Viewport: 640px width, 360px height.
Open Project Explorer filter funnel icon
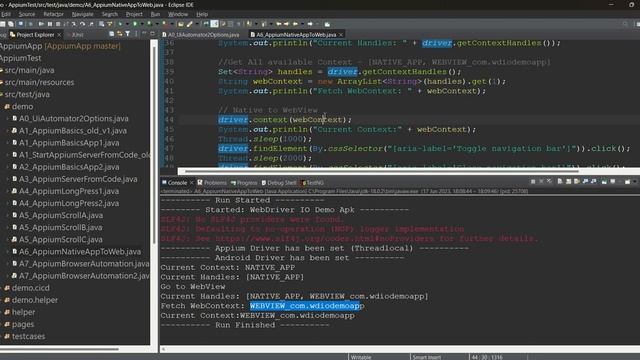point(128,34)
